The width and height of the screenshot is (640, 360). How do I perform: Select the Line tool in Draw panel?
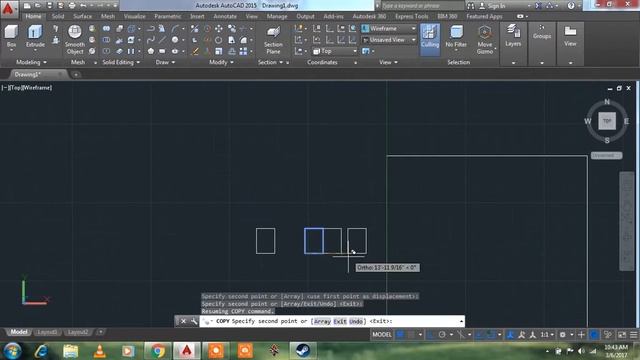coord(162,40)
